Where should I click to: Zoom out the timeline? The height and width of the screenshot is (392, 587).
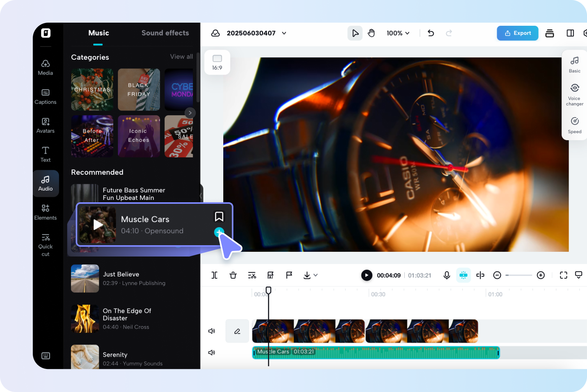click(x=497, y=275)
